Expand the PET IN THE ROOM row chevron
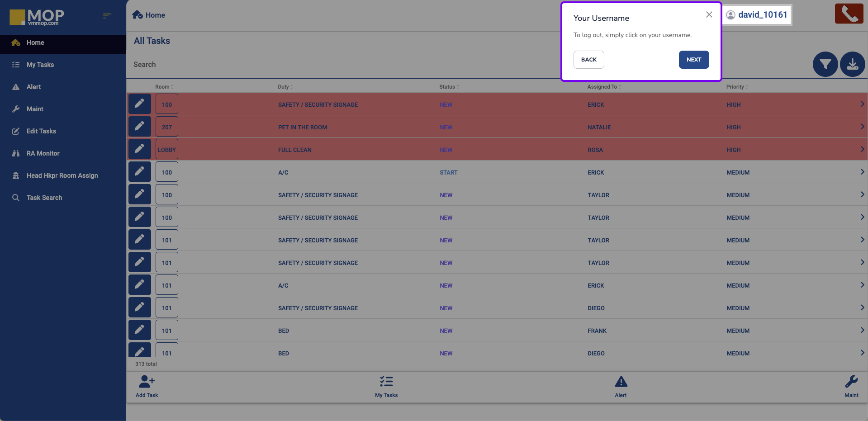Viewport: 868px width, 421px height. (x=862, y=127)
